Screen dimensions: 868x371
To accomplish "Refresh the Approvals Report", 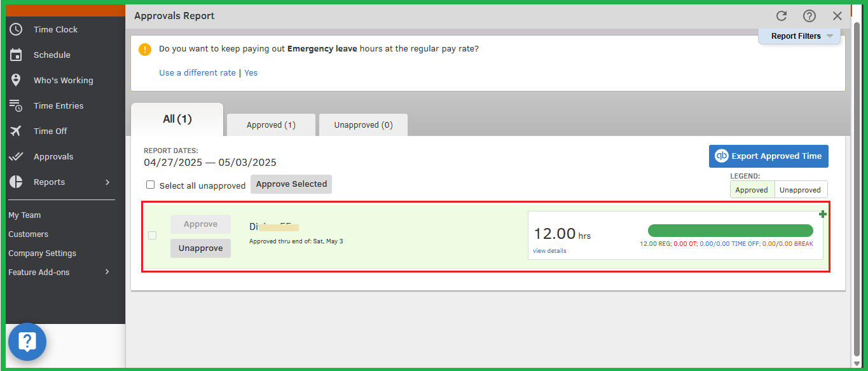I will pos(782,16).
